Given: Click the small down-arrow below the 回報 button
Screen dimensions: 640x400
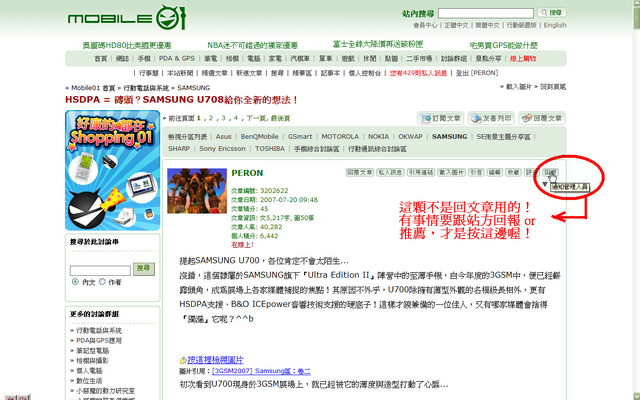Looking at the screenshot, I should click(x=544, y=184).
